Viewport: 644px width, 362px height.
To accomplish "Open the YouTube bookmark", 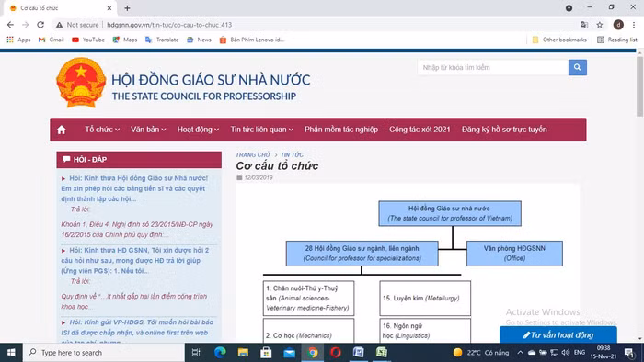I will (x=88, y=40).
